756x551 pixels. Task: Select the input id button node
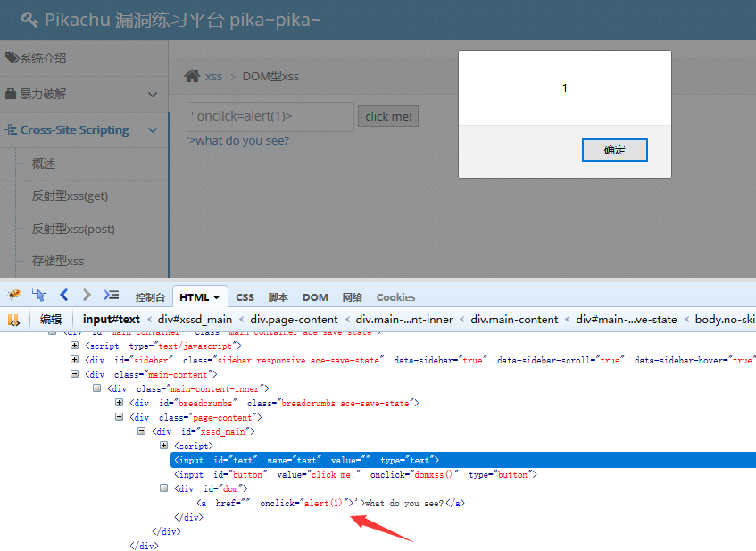pos(355,475)
